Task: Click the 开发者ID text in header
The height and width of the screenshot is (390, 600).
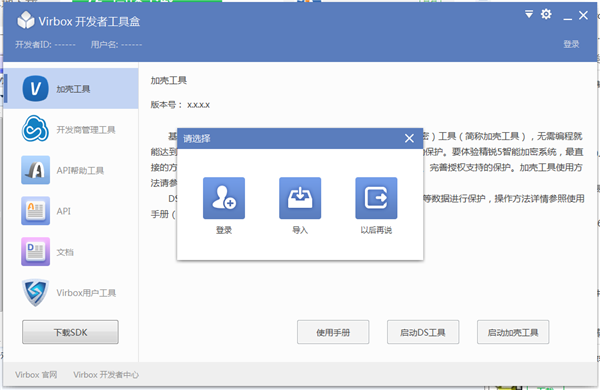Action: point(45,45)
